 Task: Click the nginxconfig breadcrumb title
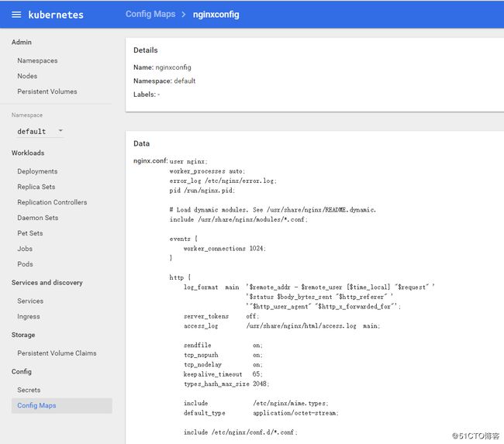pyautogui.click(x=216, y=15)
